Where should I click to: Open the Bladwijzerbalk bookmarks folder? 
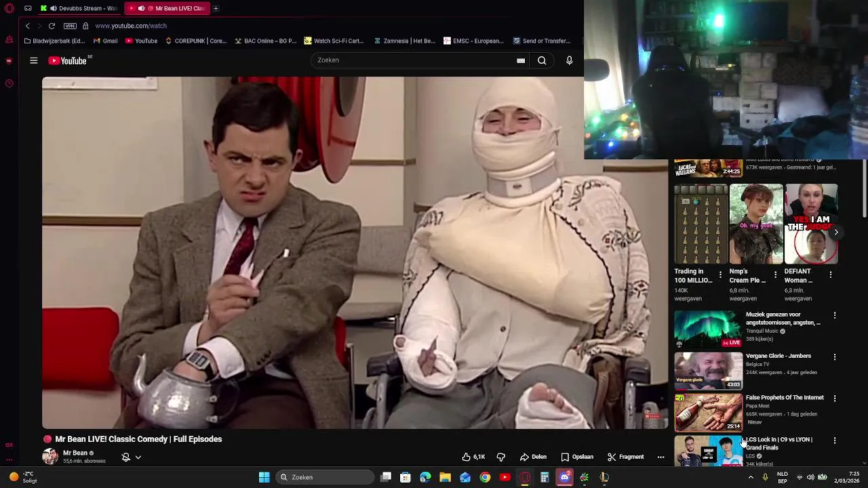coord(54,41)
